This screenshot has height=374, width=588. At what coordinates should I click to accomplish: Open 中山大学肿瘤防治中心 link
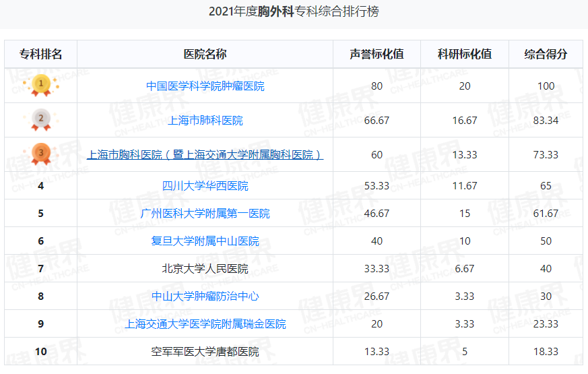[x=205, y=297]
